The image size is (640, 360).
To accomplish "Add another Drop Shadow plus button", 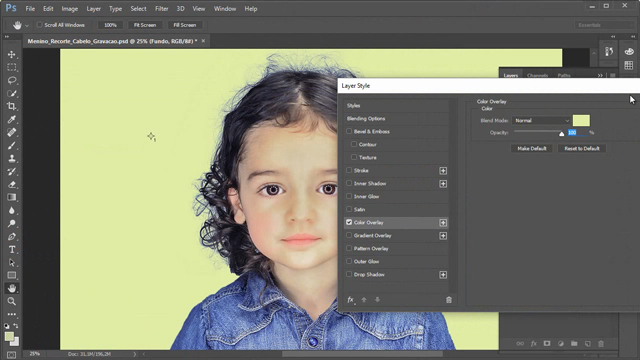I will (443, 275).
